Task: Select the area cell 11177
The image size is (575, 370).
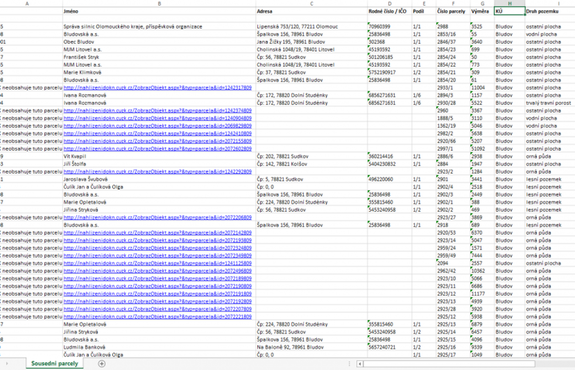Action: click(x=482, y=294)
